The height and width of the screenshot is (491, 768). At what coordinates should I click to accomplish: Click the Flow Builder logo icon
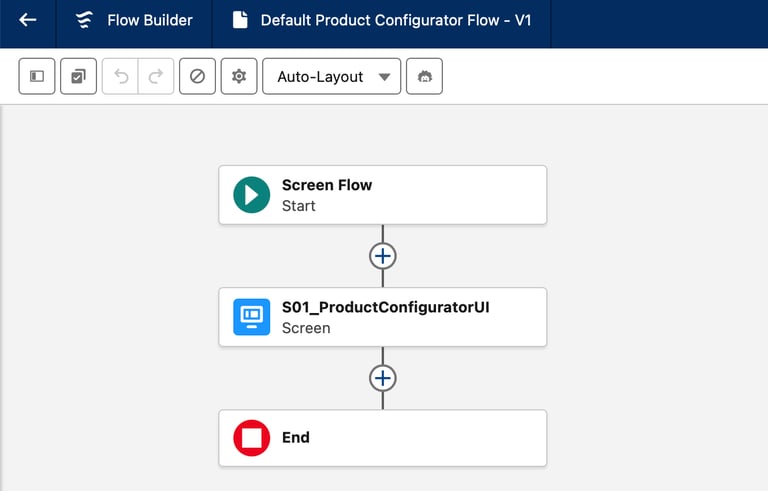tap(85, 20)
